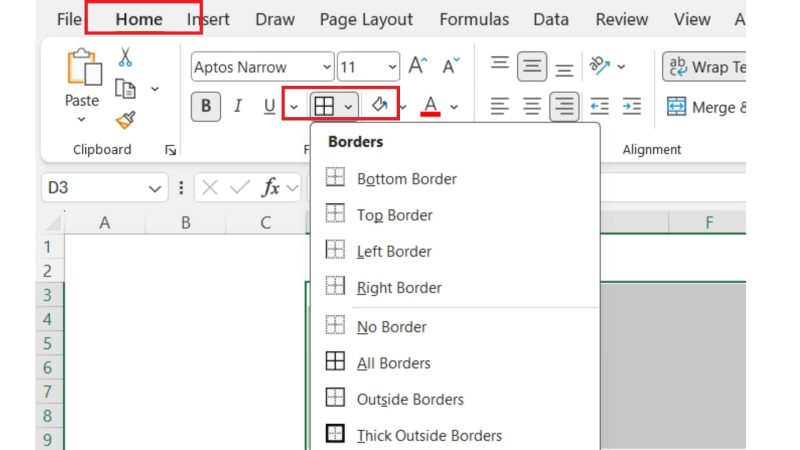The height and width of the screenshot is (450, 800).
Task: Increase font size with the larger A
Action: click(x=418, y=66)
